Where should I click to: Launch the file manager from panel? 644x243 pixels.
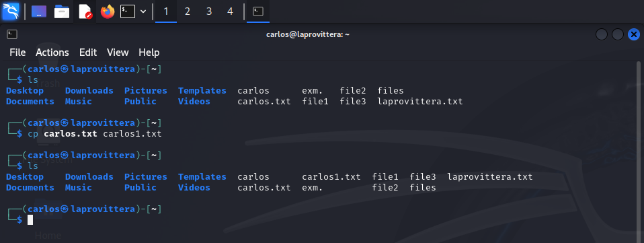[62, 11]
